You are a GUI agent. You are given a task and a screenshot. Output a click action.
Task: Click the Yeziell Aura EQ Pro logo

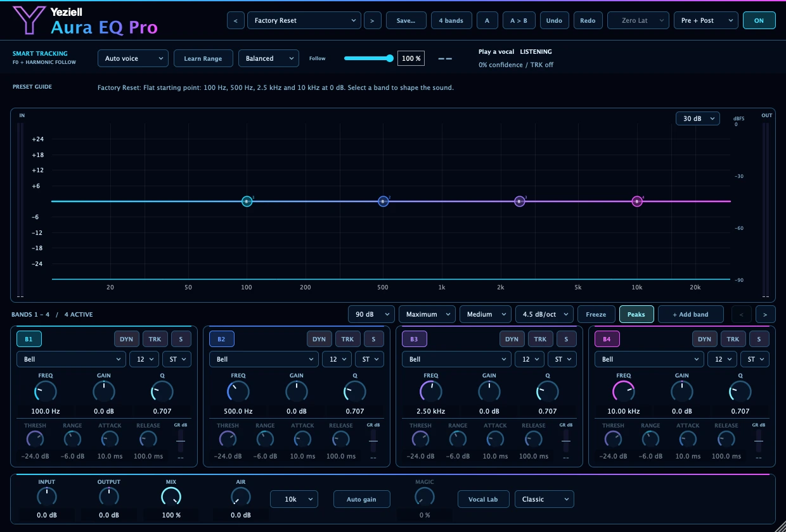(86, 21)
